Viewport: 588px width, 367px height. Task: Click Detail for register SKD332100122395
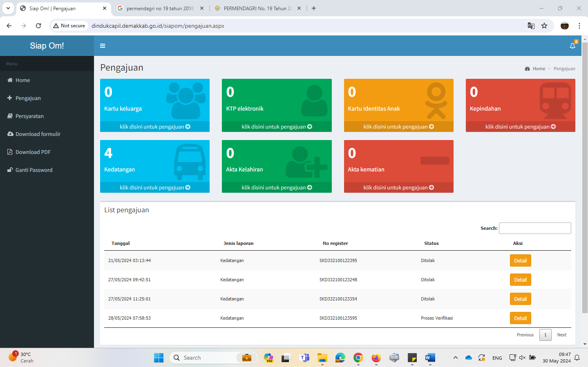click(520, 260)
